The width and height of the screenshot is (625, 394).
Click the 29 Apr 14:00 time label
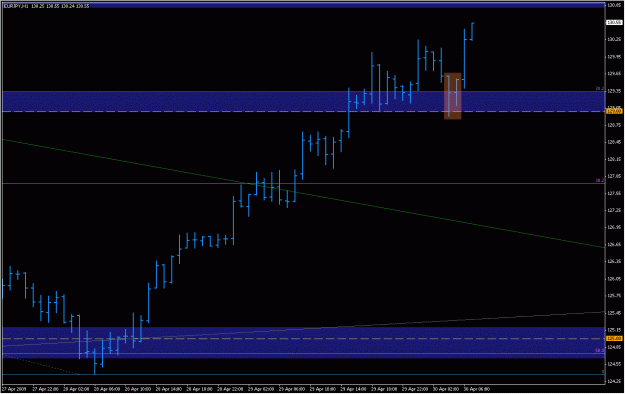click(x=354, y=389)
